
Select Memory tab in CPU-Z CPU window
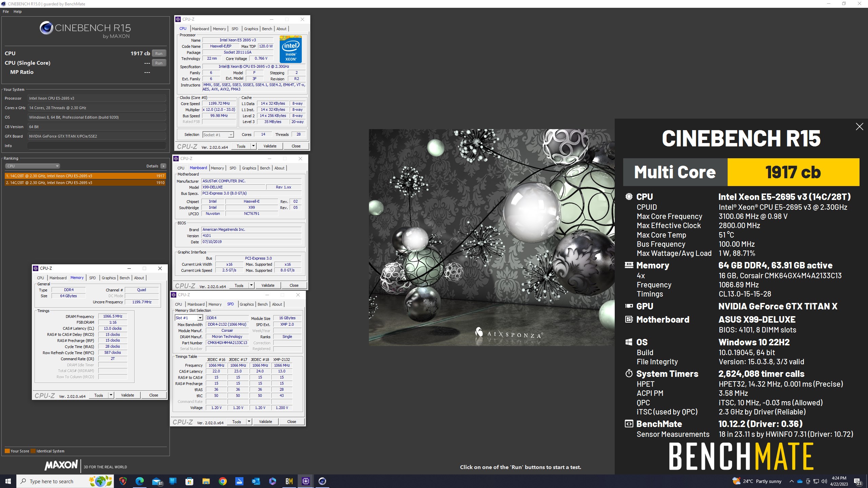pyautogui.click(x=219, y=29)
